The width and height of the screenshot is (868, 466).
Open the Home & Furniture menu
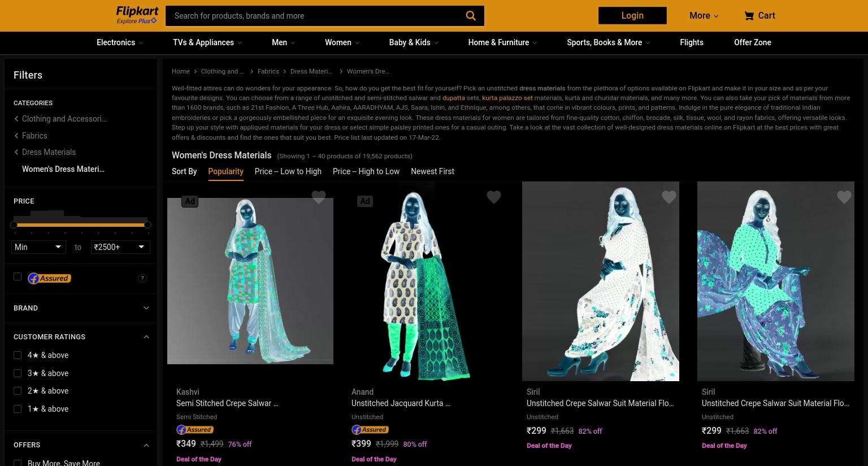[502, 42]
